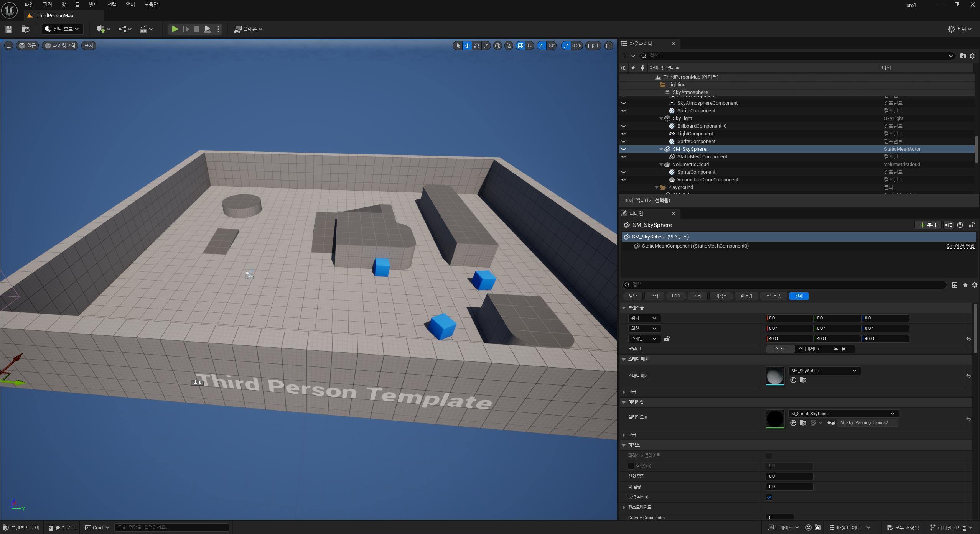980x534 pixels.
Task: Switch to the Physics filter tab
Action: [721, 296]
